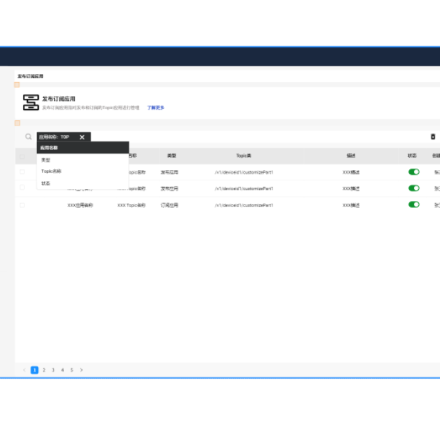The width and height of the screenshot is (440, 440).
Task: Click the publish-subscribe application logo icon
Action: 31,102
